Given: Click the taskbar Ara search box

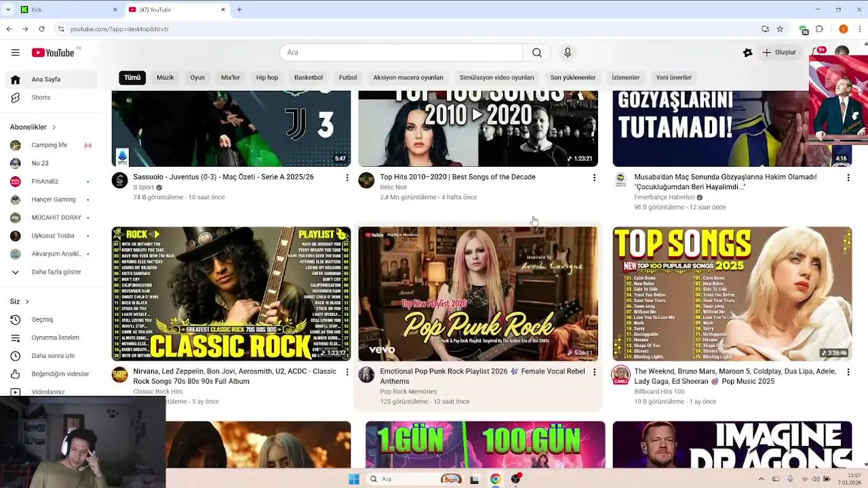Looking at the screenshot, I should (414, 479).
